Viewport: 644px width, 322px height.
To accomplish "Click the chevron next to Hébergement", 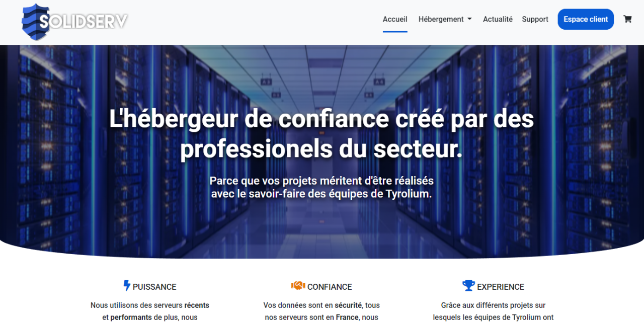I will 470,19.
